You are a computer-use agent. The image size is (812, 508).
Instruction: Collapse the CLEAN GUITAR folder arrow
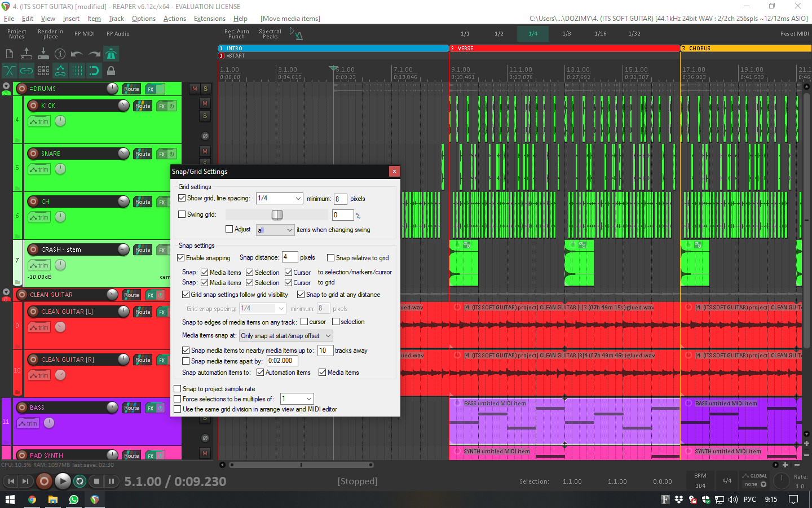tap(6, 292)
